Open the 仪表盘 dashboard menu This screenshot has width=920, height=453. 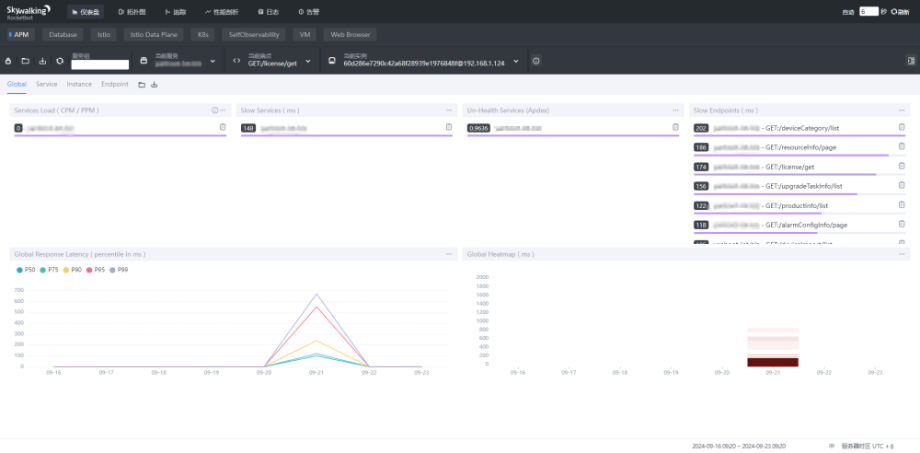[85, 12]
